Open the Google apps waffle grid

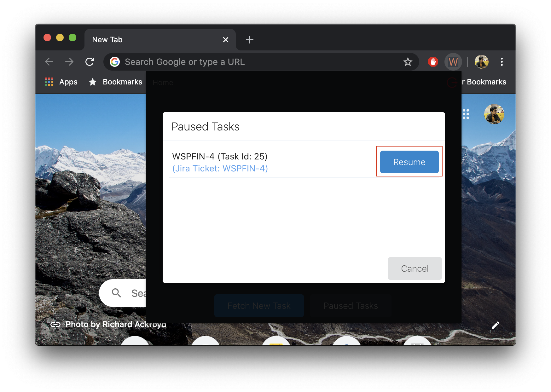[466, 114]
